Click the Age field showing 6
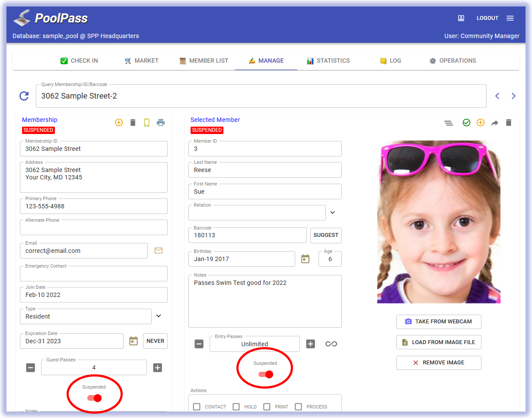Screen dimensions: 532x418 point(330,259)
